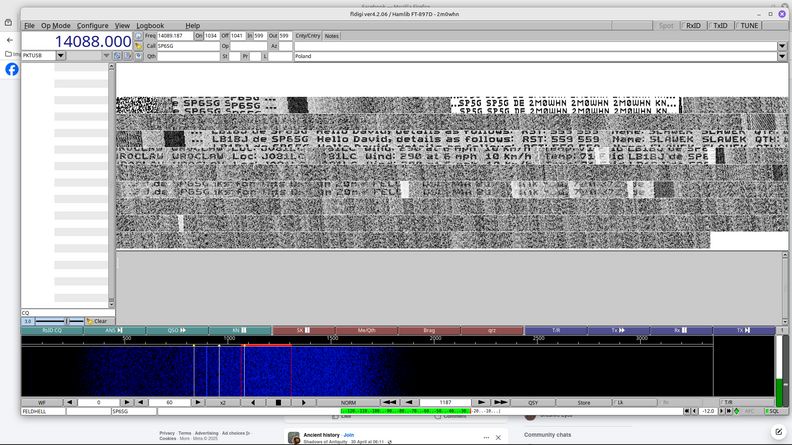Click the fast-forward frequency cursor button
This screenshot has height=445, width=792.
pos(500,403)
